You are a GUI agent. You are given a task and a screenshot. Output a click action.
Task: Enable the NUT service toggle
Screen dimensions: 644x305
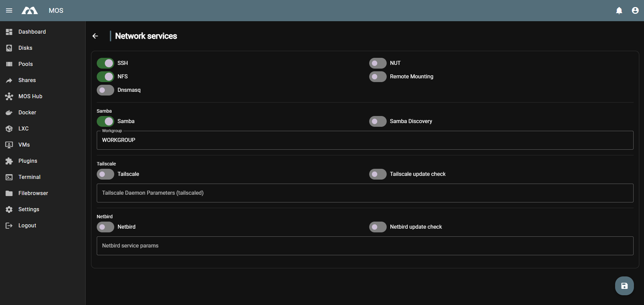click(378, 63)
